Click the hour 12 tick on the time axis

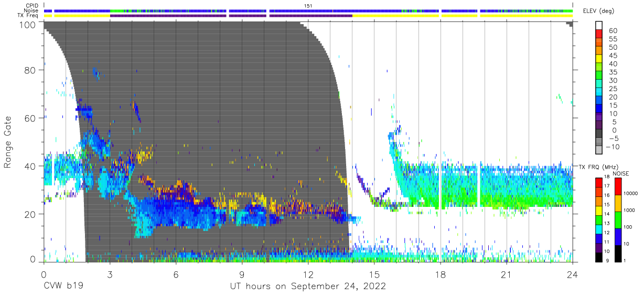(308, 274)
